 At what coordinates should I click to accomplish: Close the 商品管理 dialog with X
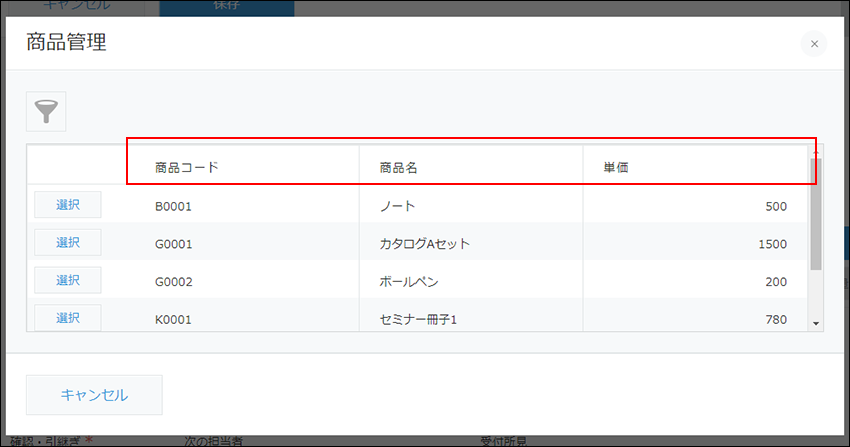point(814,44)
